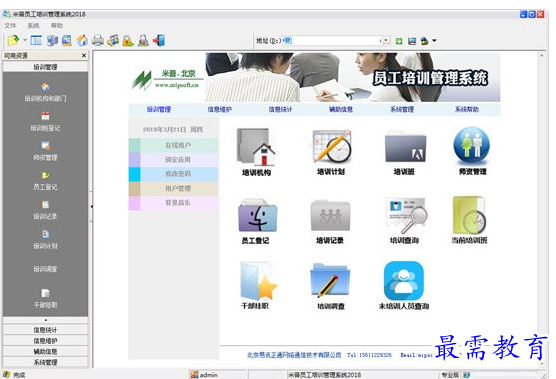The image size is (556, 379).
Task: Click the sidebar splitter collapse arrow
Action: (x=91, y=206)
